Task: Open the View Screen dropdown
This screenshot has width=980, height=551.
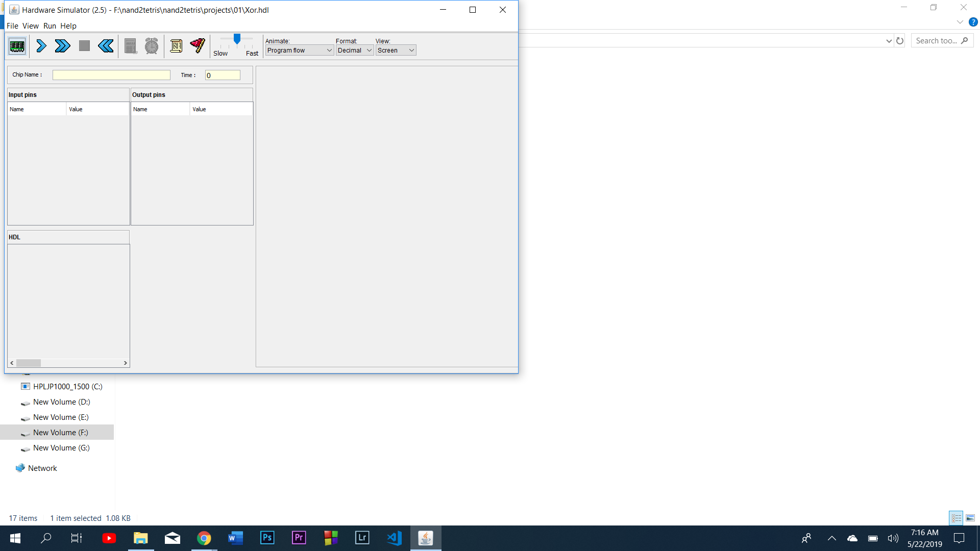Action: pyautogui.click(x=396, y=51)
